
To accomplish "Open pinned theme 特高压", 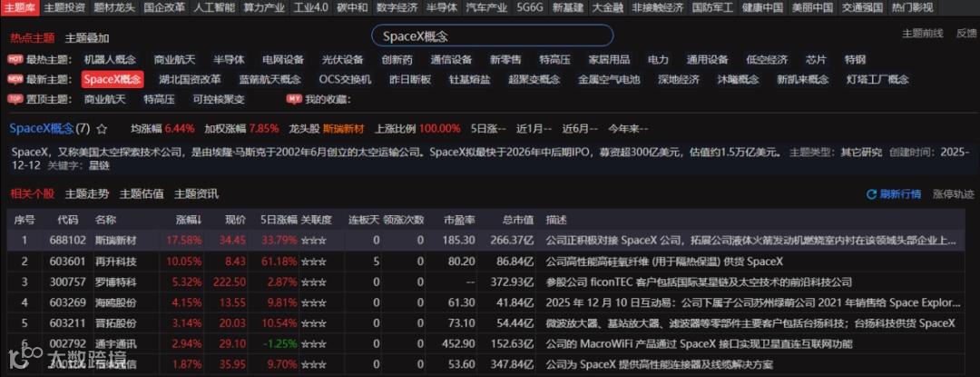I will [x=160, y=99].
